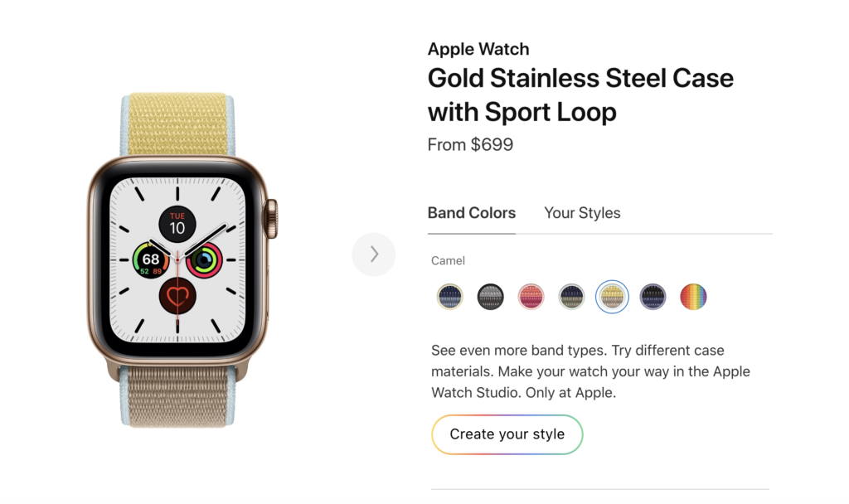The width and height of the screenshot is (849, 504).
Task: Click the From $699 price text
Action: pos(470,144)
